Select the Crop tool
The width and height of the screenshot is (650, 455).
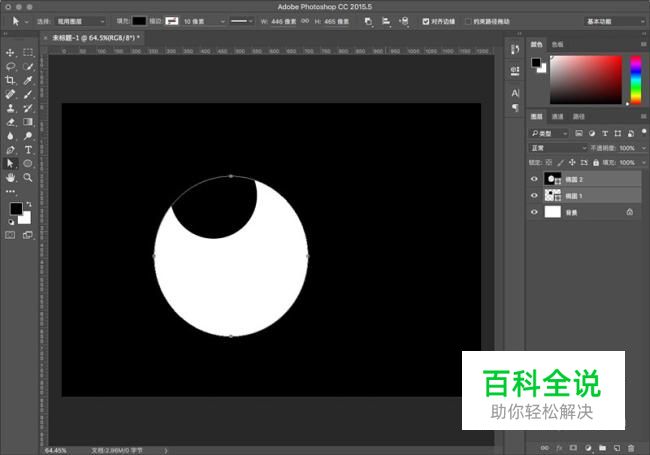[x=10, y=80]
